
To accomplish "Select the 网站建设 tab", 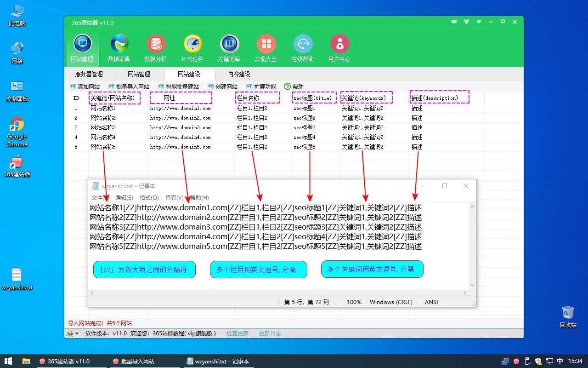I will click(x=189, y=74).
